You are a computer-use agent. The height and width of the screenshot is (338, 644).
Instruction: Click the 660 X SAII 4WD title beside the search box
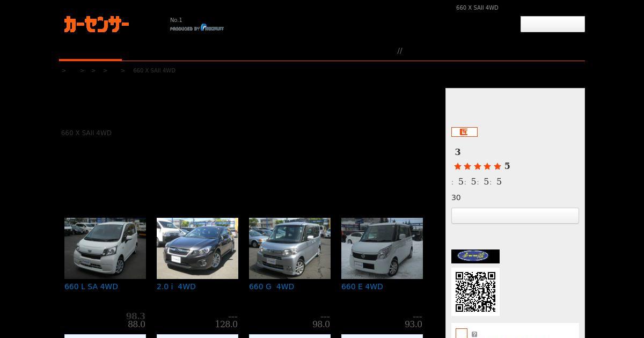477,8
